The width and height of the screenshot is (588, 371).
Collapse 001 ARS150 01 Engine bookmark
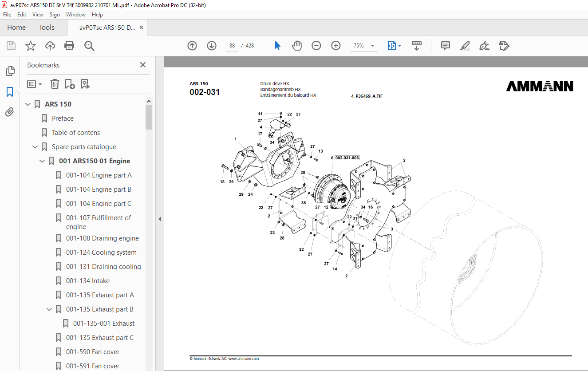click(42, 161)
